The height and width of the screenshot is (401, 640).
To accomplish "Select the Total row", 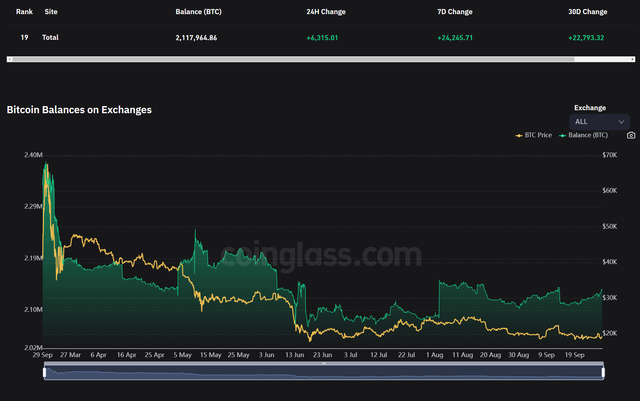I will click(320, 38).
